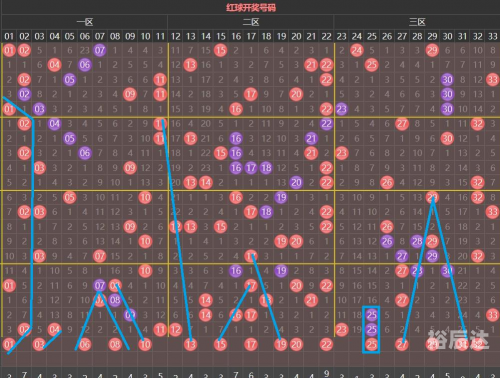This screenshot has width=500, height=378.
Task: Select the purple 23 ball
Action: [x=341, y=109]
